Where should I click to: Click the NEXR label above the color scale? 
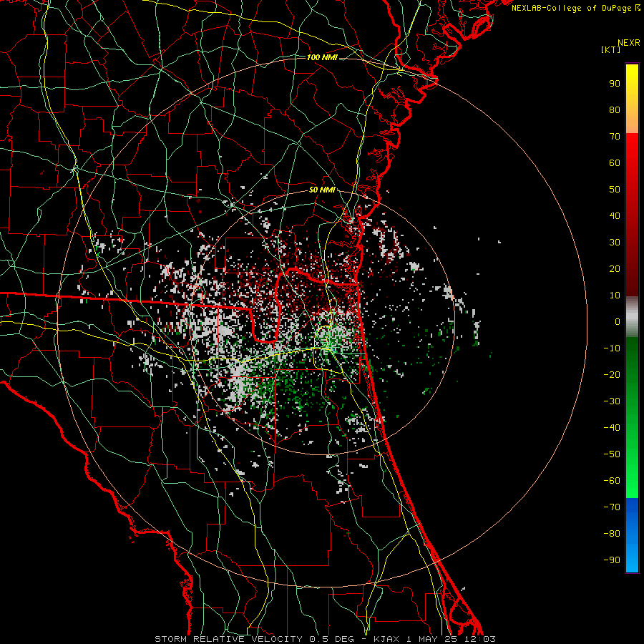(x=629, y=43)
